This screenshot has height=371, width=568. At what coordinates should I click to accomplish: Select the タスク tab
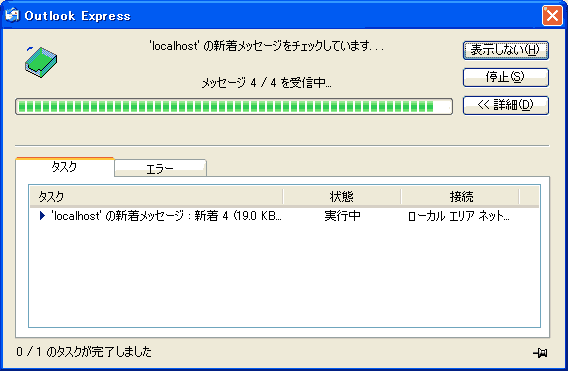click(x=65, y=167)
